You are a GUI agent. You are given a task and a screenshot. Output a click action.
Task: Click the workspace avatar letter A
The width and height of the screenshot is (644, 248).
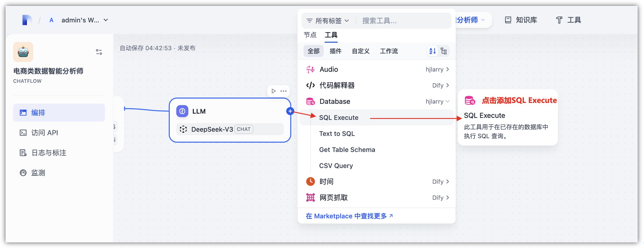(51, 20)
